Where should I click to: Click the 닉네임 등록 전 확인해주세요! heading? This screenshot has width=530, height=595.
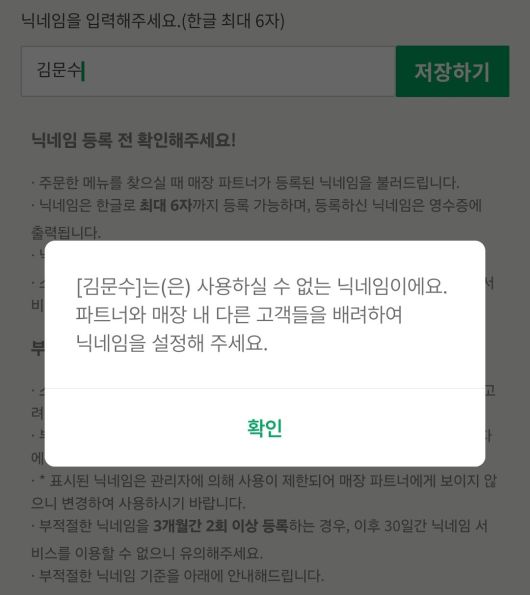134,140
